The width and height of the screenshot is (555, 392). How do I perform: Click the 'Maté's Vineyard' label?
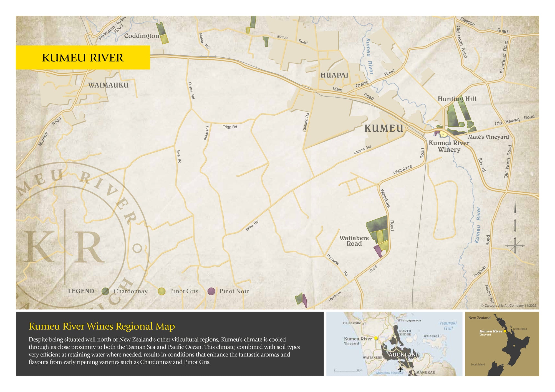tap(488, 137)
